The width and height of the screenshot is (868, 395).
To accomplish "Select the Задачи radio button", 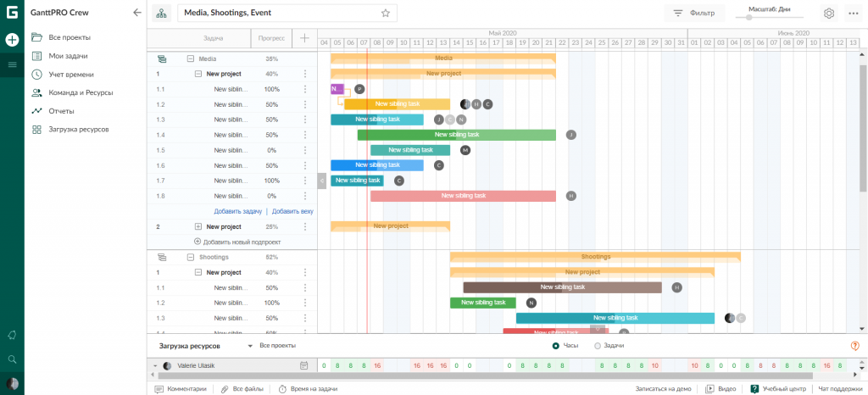I will (598, 346).
